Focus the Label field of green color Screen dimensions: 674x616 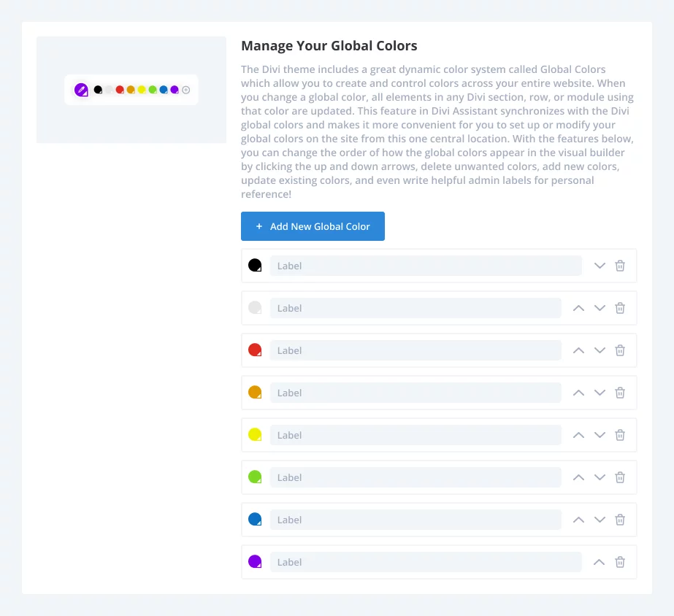coord(415,477)
